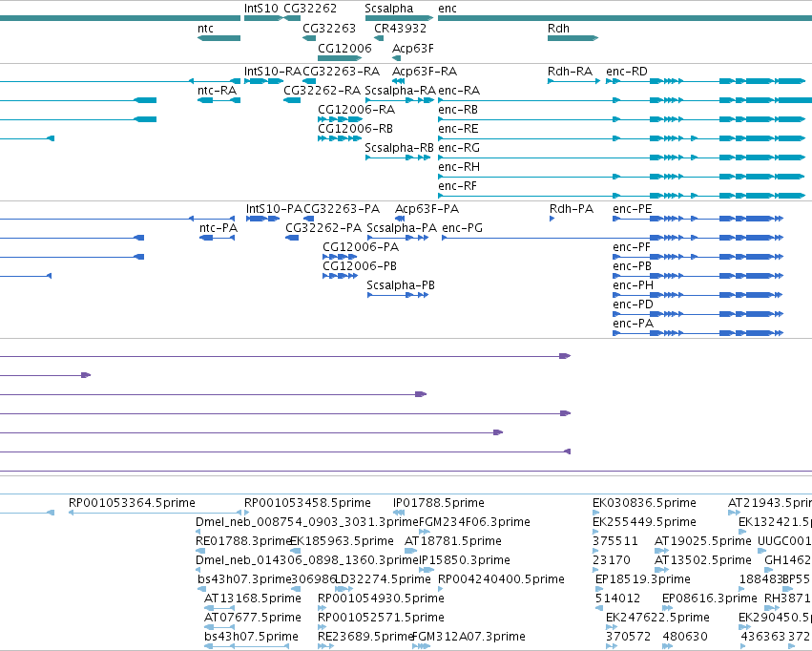
Task: Click the Acp63F-PA protein label
Action: tap(427, 209)
